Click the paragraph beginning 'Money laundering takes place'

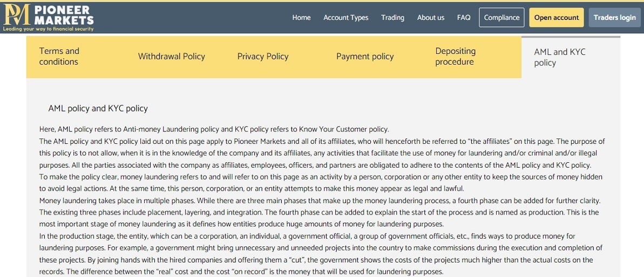coord(320,212)
